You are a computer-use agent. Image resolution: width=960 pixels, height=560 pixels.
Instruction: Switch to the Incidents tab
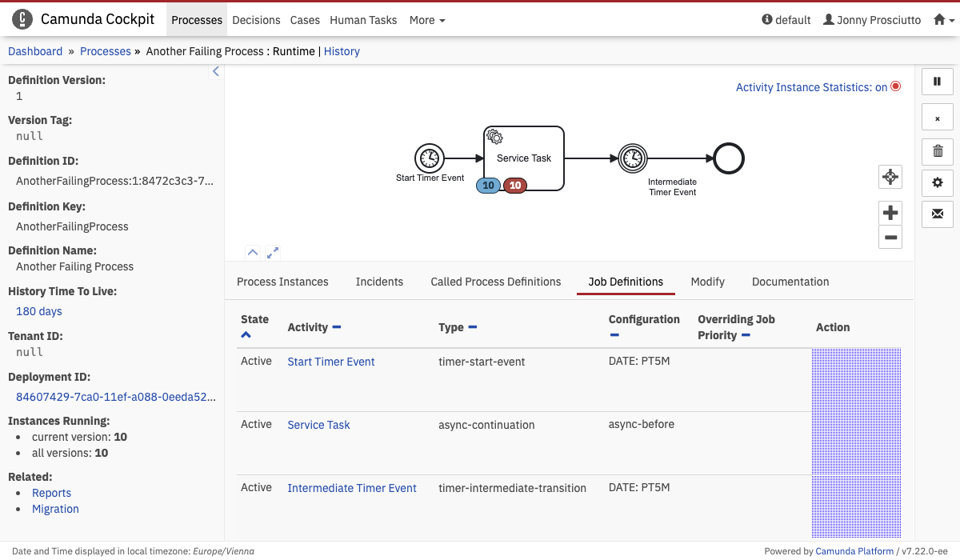coord(379,282)
